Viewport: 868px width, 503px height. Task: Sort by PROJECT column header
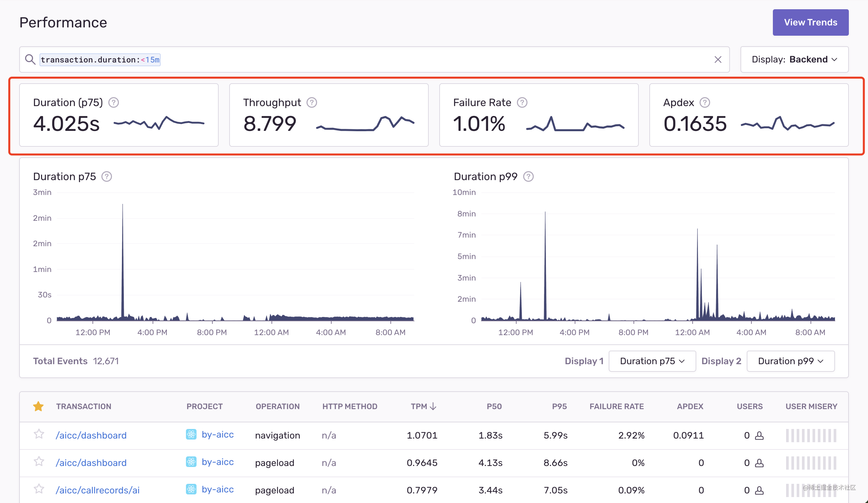pos(204,406)
